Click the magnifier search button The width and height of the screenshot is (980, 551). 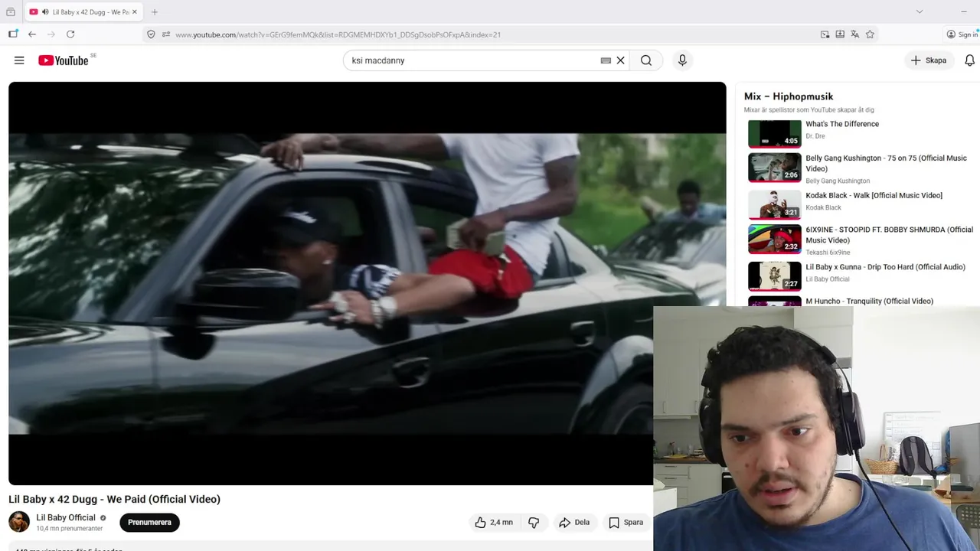point(646,60)
